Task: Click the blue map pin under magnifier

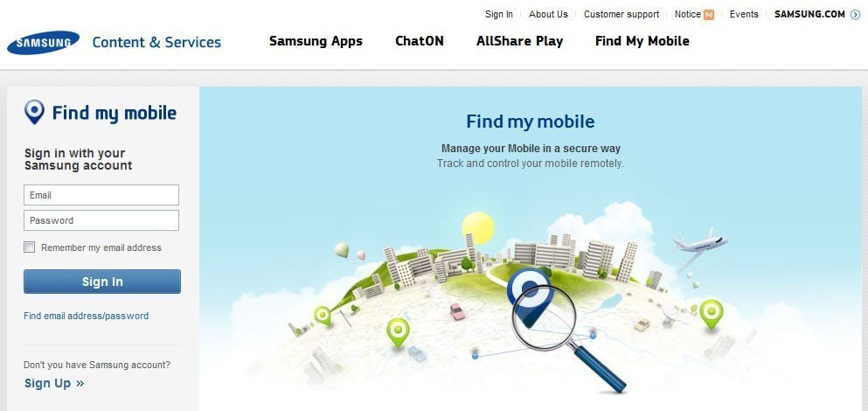Action: click(x=529, y=296)
